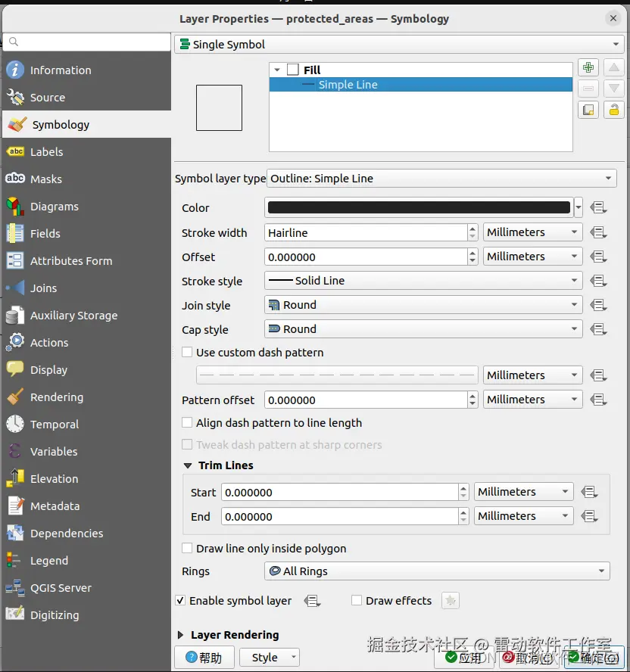Check Draw line only inside polygon
Screen dimensions: 630x672
click(187, 548)
